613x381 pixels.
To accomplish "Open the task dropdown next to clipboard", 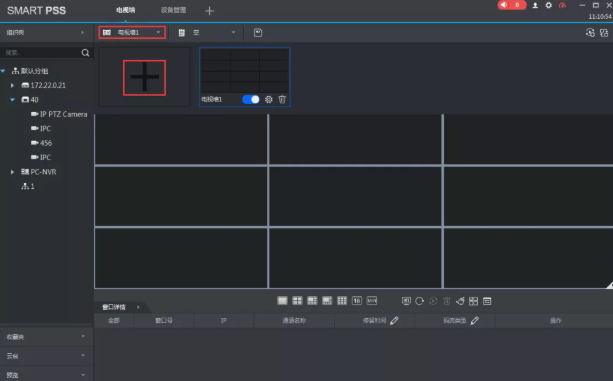I will point(233,32).
